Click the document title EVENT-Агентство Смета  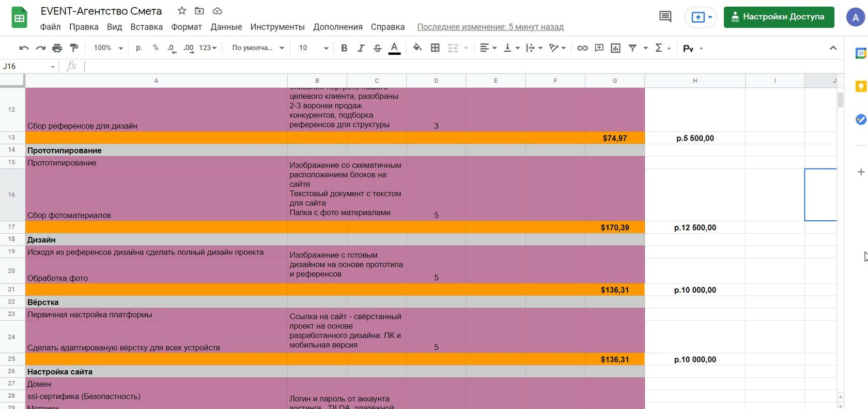101,11
